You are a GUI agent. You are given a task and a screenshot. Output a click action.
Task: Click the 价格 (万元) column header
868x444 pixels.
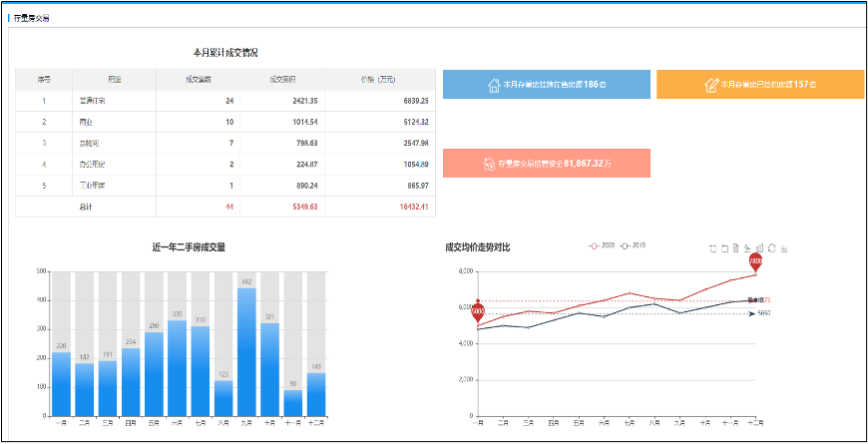pos(379,79)
